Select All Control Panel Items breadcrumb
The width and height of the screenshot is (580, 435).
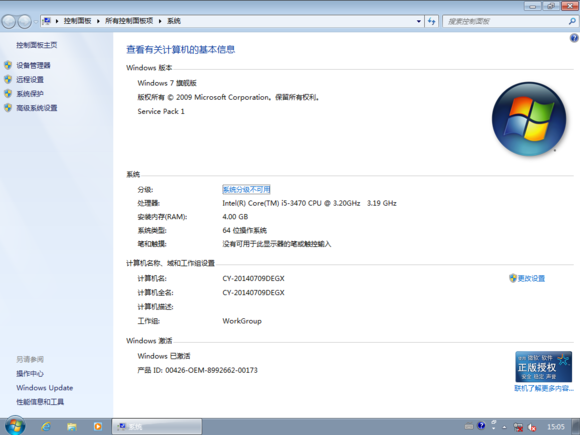(129, 21)
